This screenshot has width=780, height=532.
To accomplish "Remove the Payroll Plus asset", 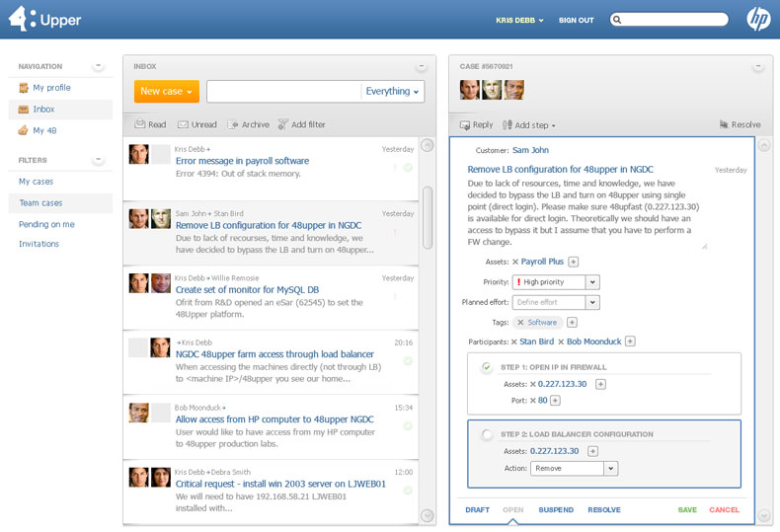I will 515,262.
